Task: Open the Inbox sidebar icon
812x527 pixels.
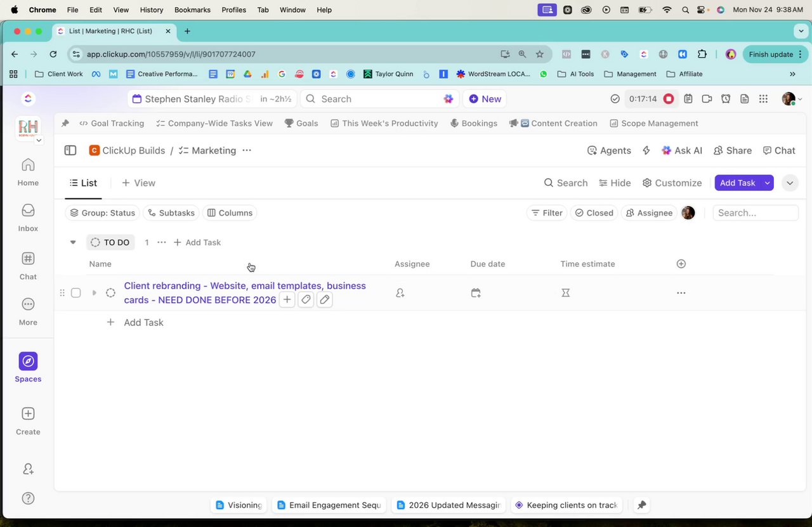Action: (x=28, y=218)
